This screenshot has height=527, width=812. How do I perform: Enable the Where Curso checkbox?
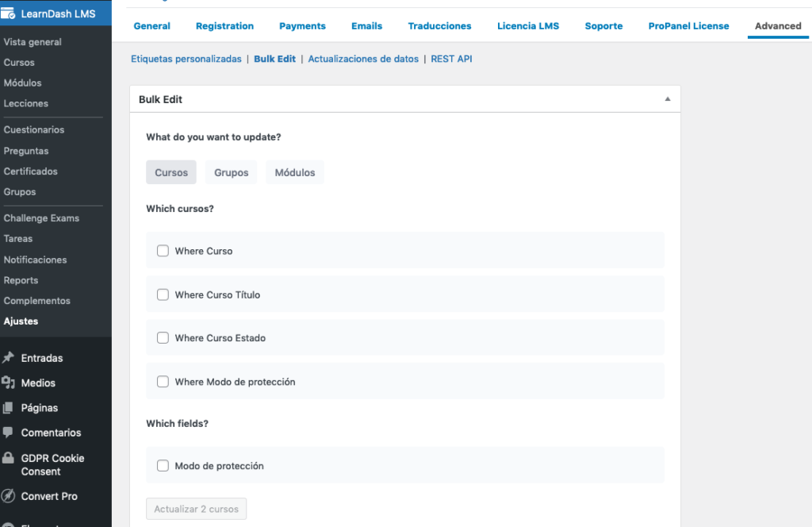point(163,251)
